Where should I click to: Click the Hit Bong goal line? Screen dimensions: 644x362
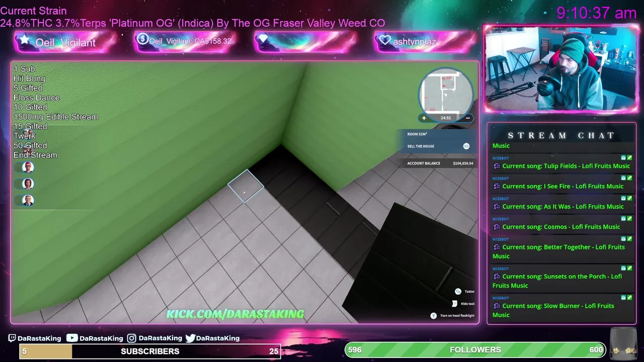point(29,78)
